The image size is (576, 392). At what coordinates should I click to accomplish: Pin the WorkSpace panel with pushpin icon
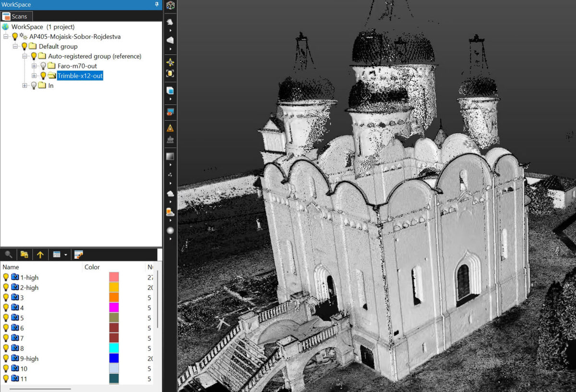tap(156, 4)
